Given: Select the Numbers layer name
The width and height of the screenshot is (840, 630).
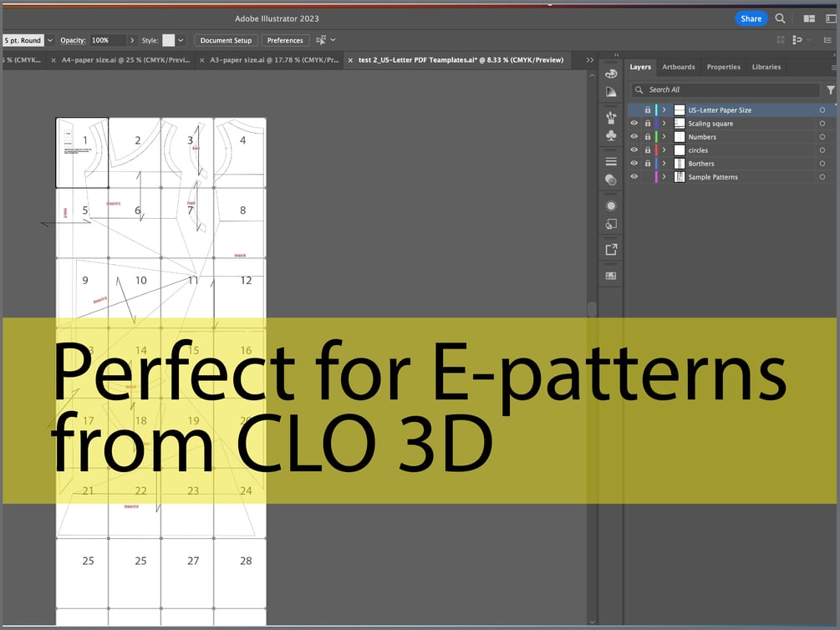Looking at the screenshot, I should tap(702, 136).
